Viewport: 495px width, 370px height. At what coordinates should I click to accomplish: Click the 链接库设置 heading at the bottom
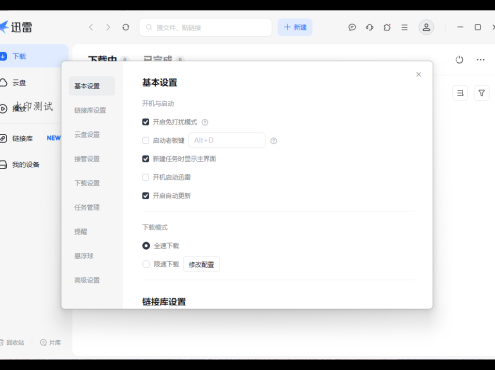click(164, 302)
